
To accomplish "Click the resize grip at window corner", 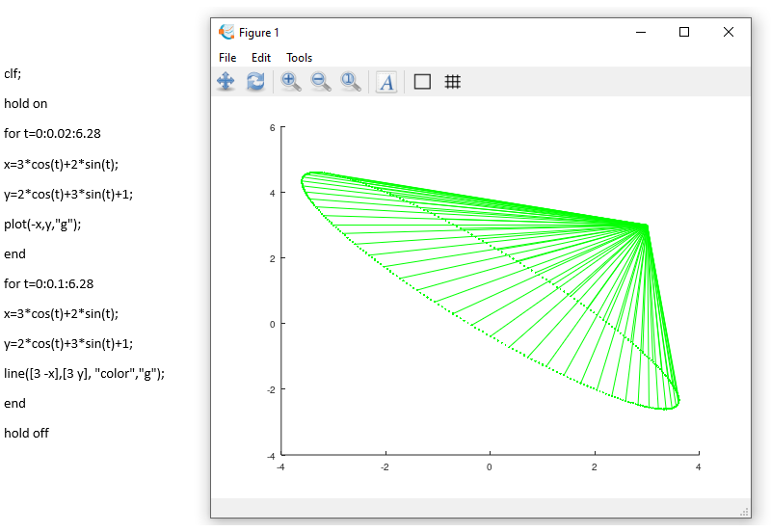I will [744, 511].
